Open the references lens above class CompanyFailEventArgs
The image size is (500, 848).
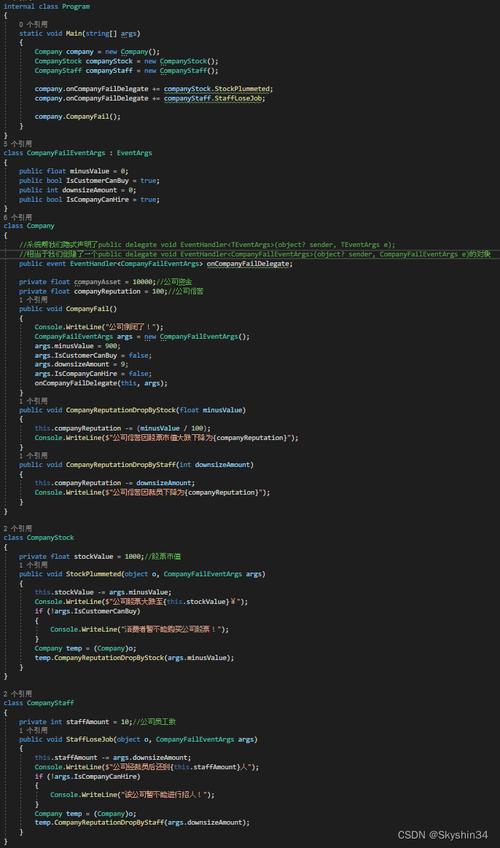coord(17,144)
